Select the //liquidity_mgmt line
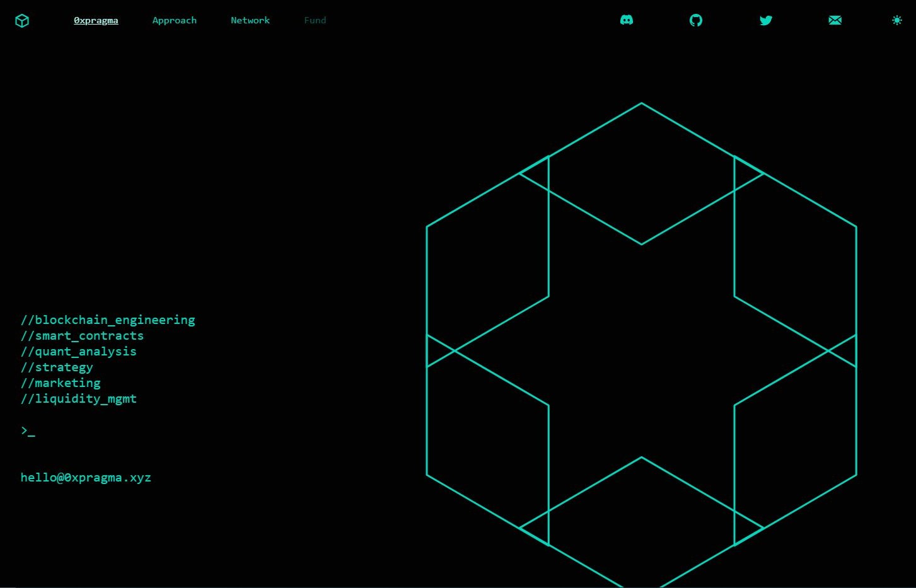Viewport: 916px width, 588px height. click(x=79, y=398)
